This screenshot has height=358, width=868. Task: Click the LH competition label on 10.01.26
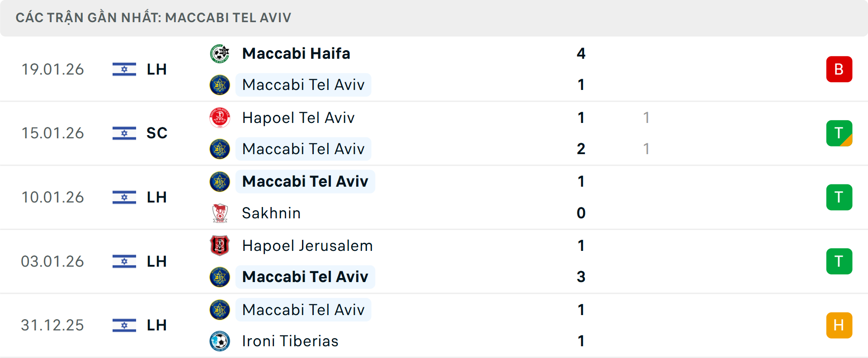[156, 197]
